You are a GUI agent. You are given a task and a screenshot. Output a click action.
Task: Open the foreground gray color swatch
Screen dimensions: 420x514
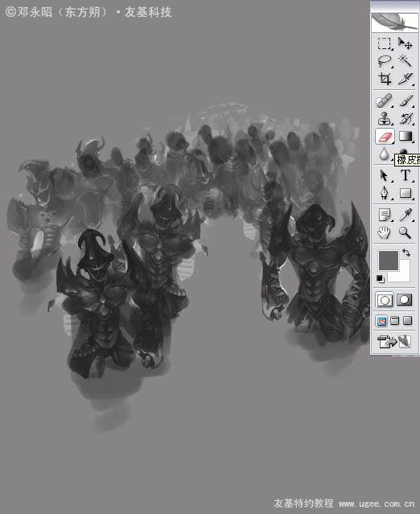coord(389,261)
